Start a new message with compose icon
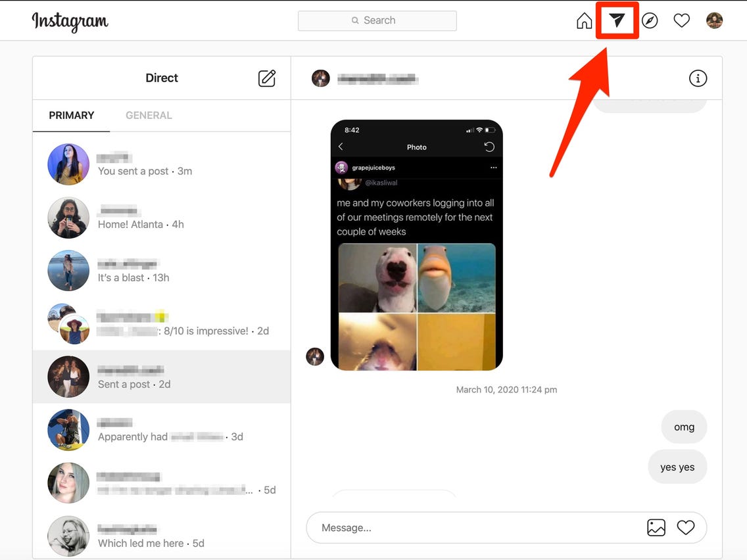The width and height of the screenshot is (747, 560). coord(267,78)
